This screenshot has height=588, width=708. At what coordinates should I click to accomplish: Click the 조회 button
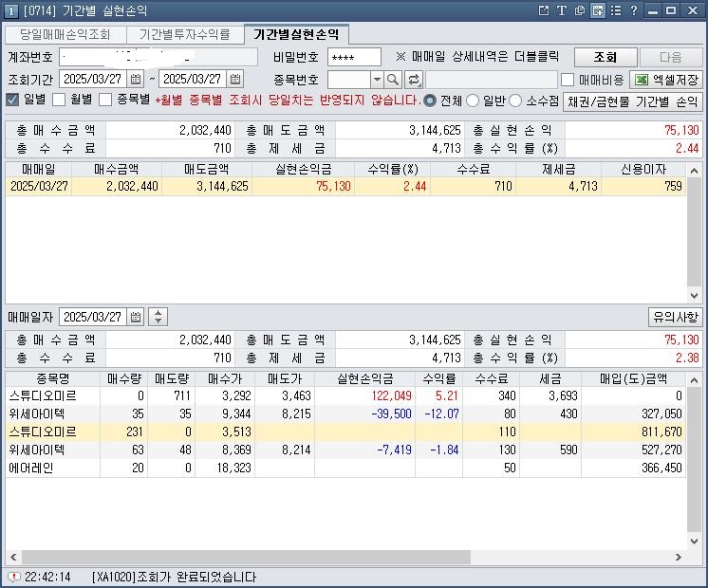click(x=606, y=57)
